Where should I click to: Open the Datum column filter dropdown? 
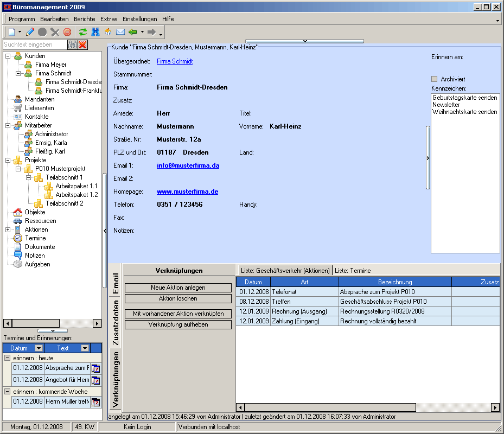[x=39, y=348]
